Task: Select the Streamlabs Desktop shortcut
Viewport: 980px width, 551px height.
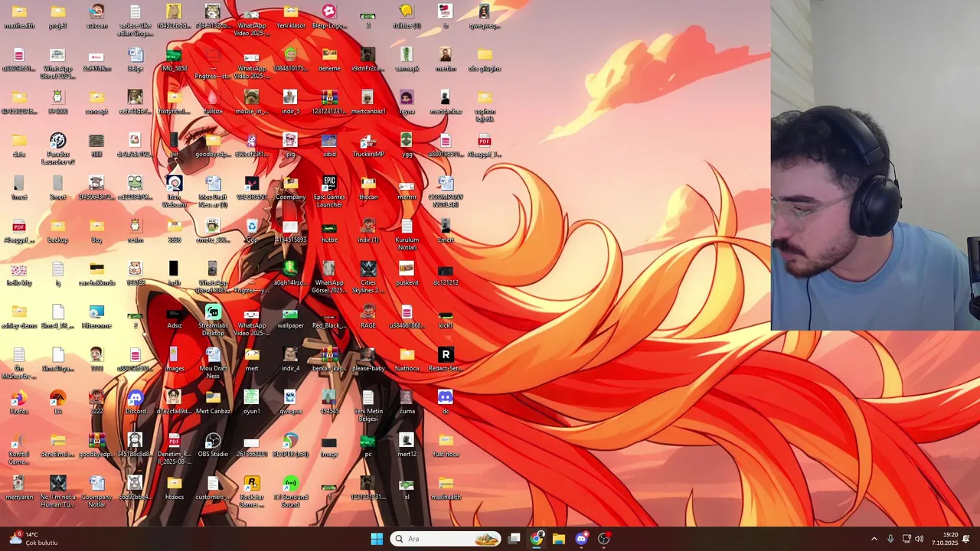Action: [213, 320]
